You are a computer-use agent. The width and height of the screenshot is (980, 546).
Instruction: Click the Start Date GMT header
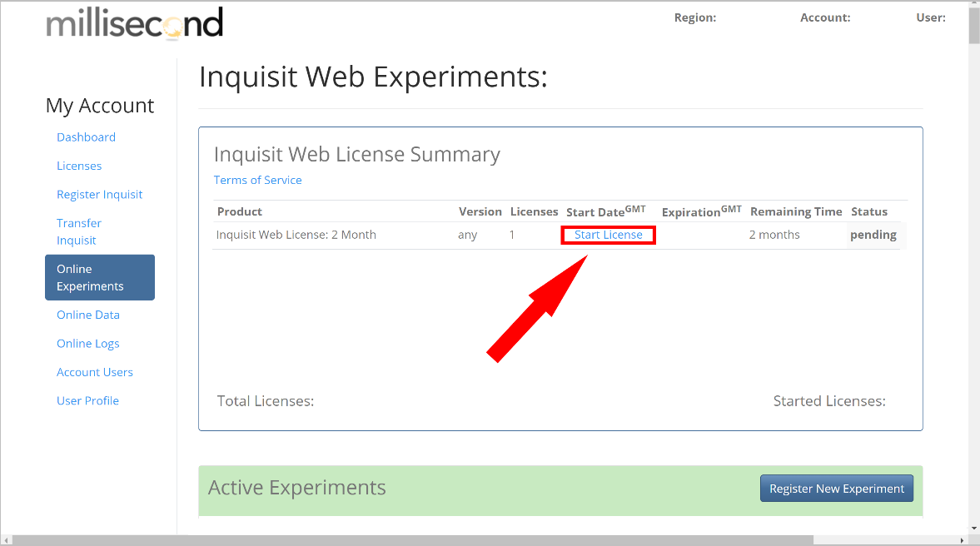coord(605,211)
